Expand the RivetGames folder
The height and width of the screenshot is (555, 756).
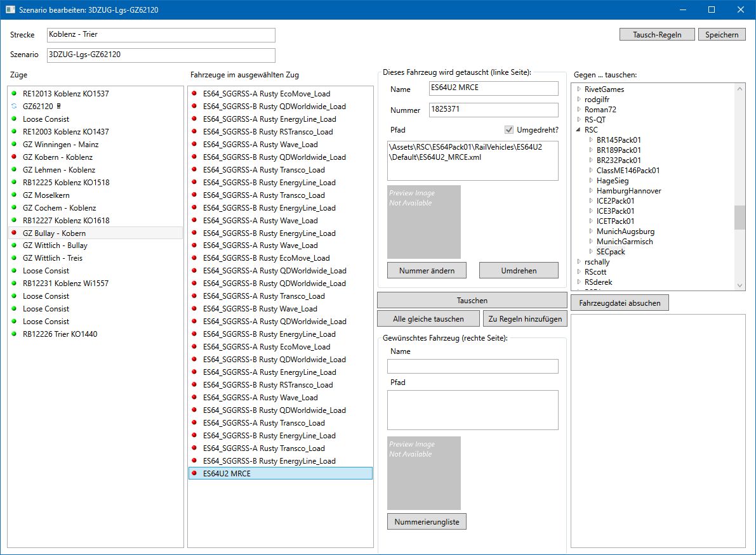tap(578, 89)
